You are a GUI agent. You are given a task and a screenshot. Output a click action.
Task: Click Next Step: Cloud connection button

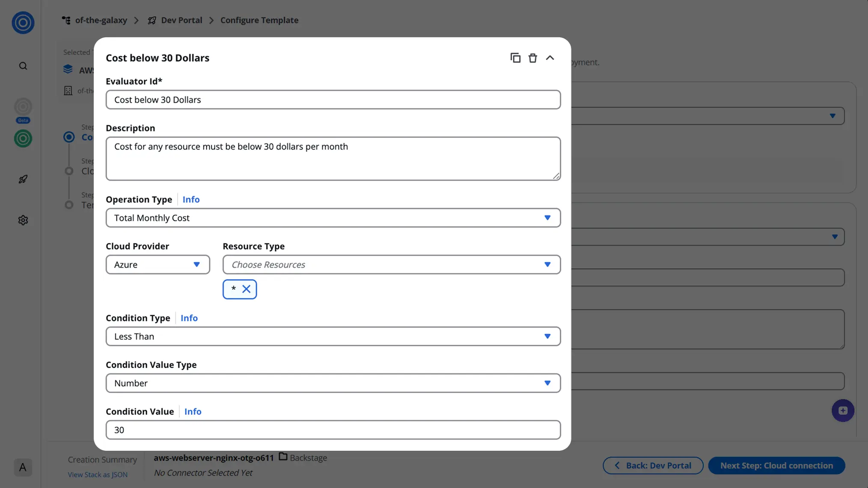(x=776, y=465)
